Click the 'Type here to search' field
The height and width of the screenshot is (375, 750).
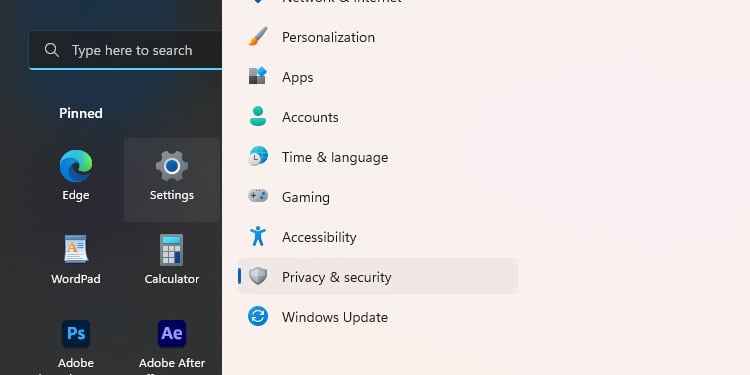point(125,50)
